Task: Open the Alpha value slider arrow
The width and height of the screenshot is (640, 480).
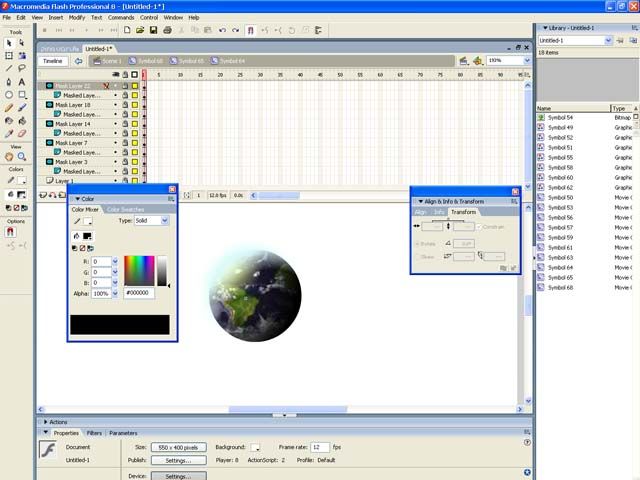Action: pos(115,293)
